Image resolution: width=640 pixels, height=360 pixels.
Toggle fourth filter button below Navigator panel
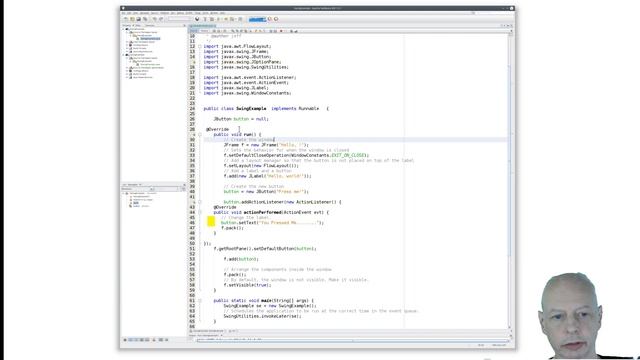click(142, 340)
